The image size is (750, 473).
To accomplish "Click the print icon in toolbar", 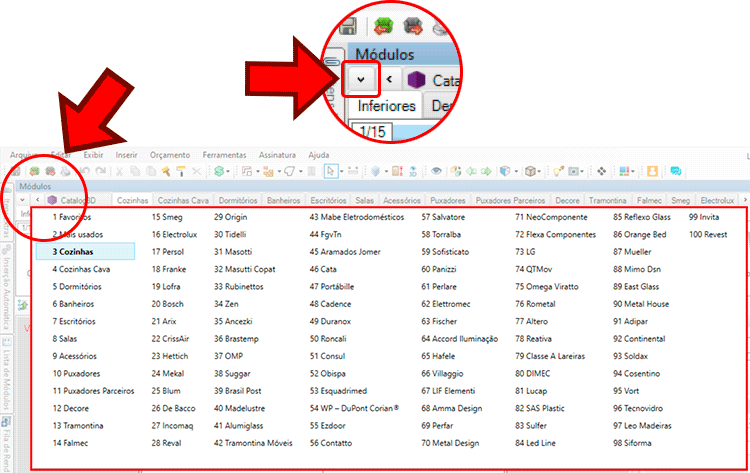I will click(x=66, y=171).
